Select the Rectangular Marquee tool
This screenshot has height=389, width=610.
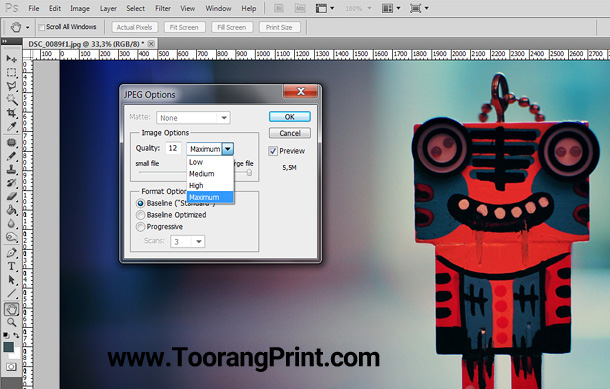point(11,73)
